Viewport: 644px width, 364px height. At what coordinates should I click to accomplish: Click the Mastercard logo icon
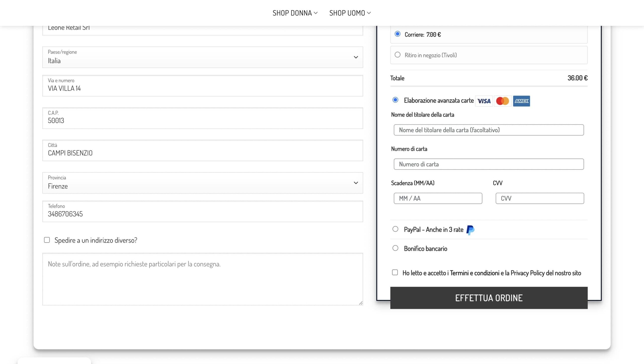coord(502,101)
